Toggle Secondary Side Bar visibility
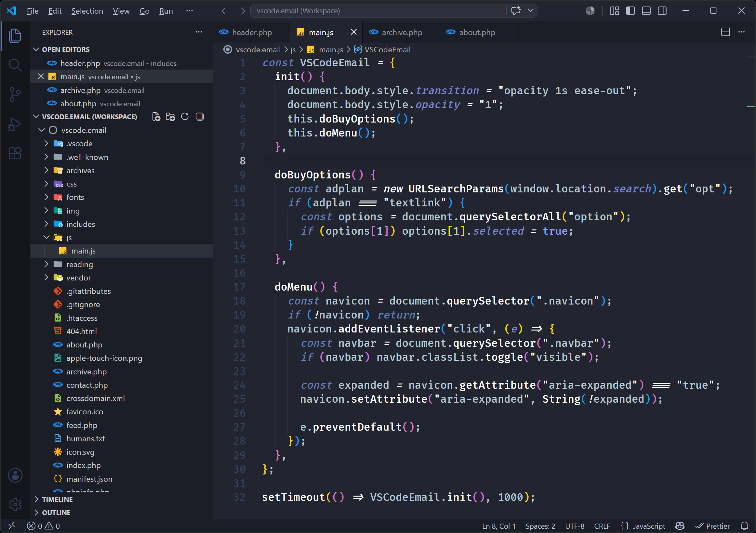The image size is (756, 533). point(662,11)
